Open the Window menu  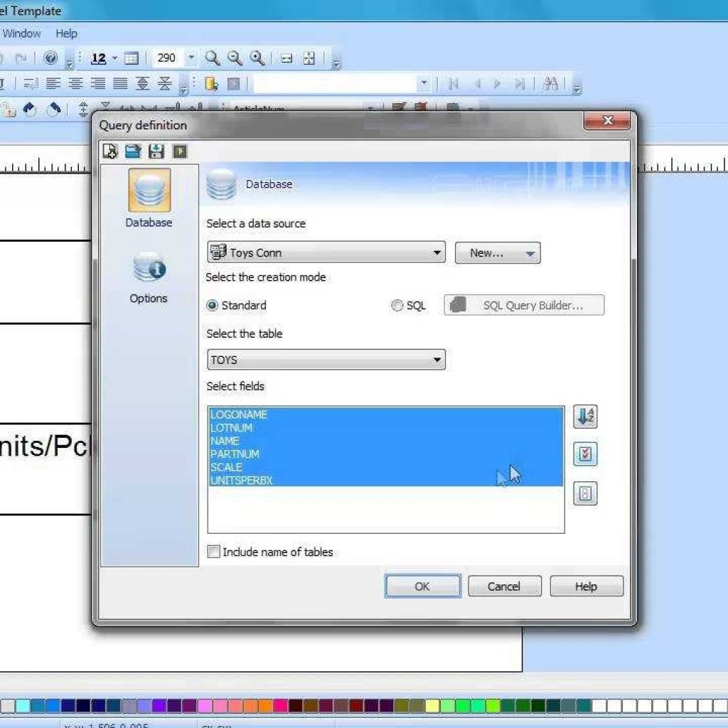pos(21,33)
